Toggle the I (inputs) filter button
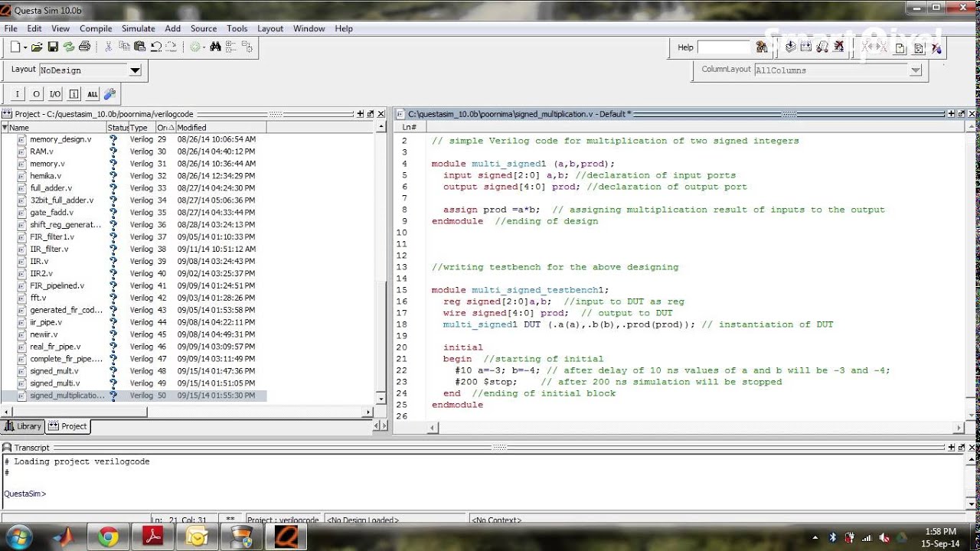This screenshot has height=551, width=980. [18, 94]
